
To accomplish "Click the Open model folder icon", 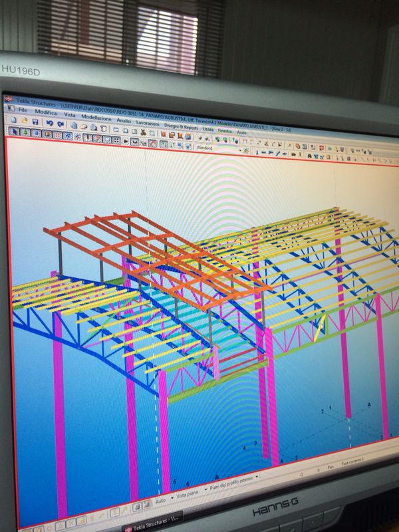I will pyautogui.click(x=24, y=120).
